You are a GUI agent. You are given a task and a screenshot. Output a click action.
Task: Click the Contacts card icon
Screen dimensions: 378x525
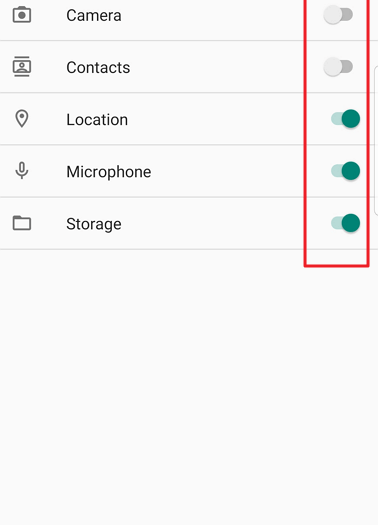pyautogui.click(x=22, y=67)
